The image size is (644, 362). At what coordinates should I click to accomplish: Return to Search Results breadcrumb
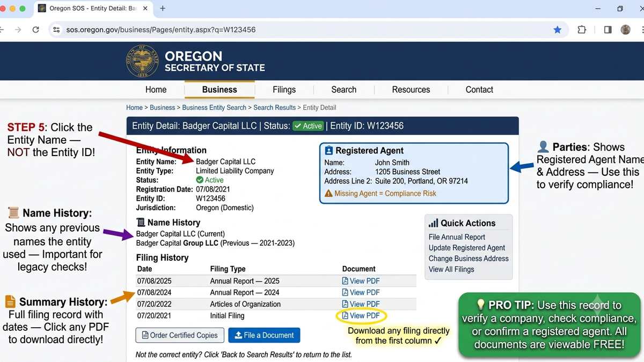274,107
